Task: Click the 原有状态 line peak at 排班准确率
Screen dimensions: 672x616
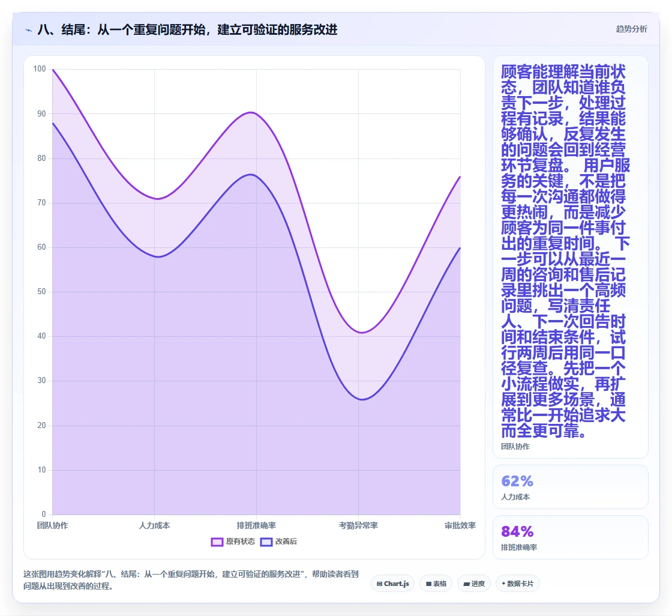Action: pyautogui.click(x=251, y=112)
